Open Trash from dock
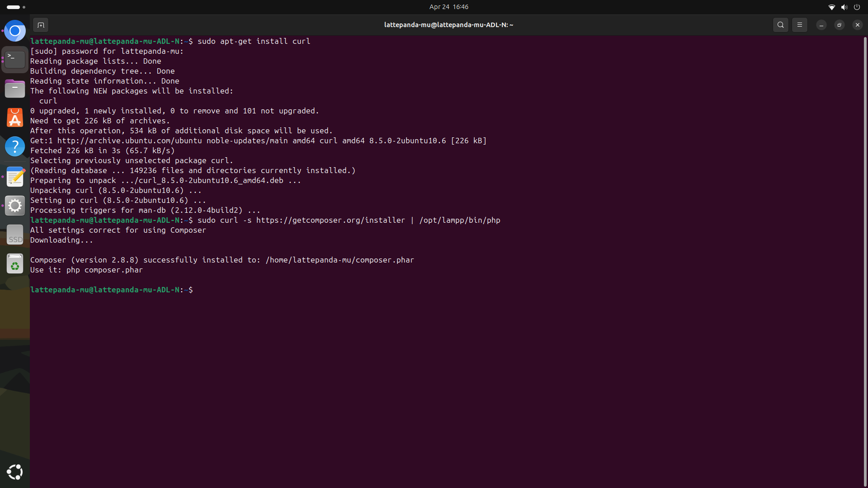 point(15,264)
